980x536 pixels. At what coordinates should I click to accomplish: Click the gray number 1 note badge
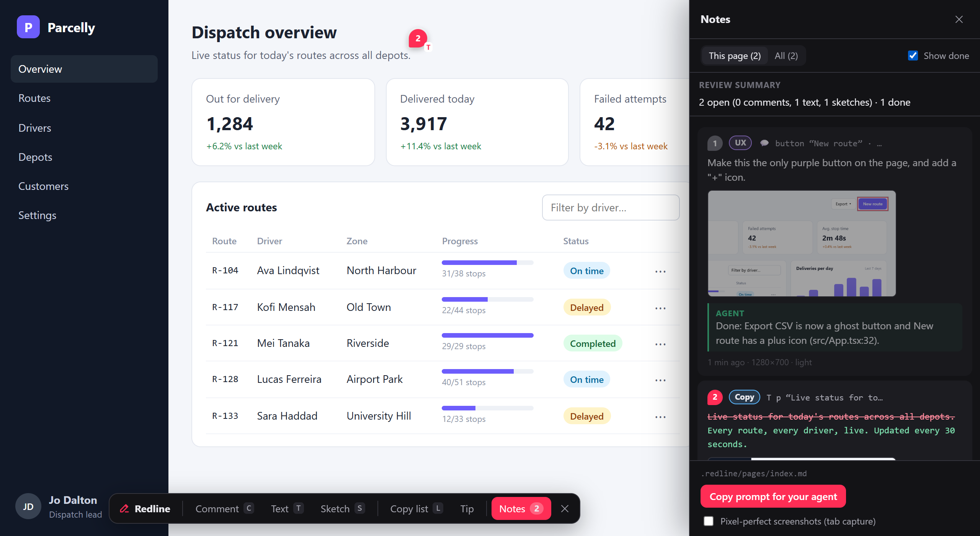point(715,143)
